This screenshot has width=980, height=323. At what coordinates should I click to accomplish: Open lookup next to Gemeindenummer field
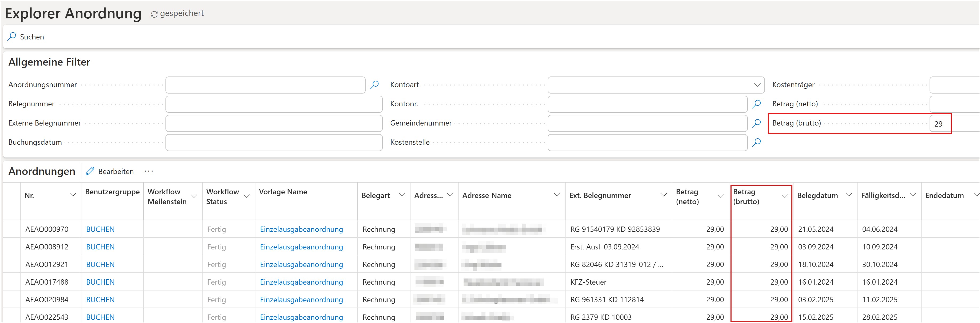point(756,123)
